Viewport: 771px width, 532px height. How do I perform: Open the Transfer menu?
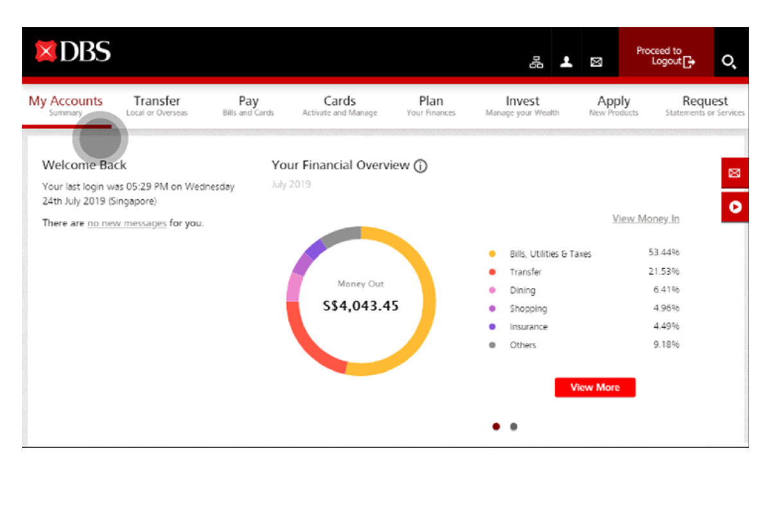click(157, 101)
